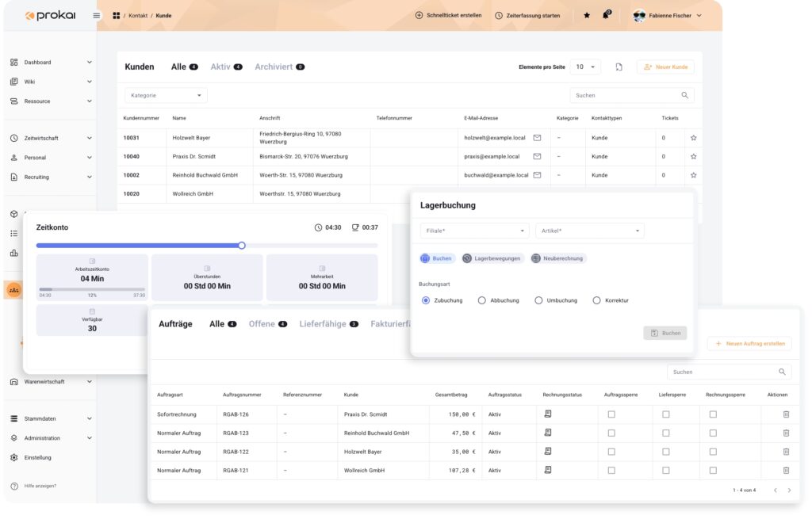This screenshot has width=812, height=519.
Task: Expand the Warenwirtschaft sidebar section
Action: tap(51, 381)
